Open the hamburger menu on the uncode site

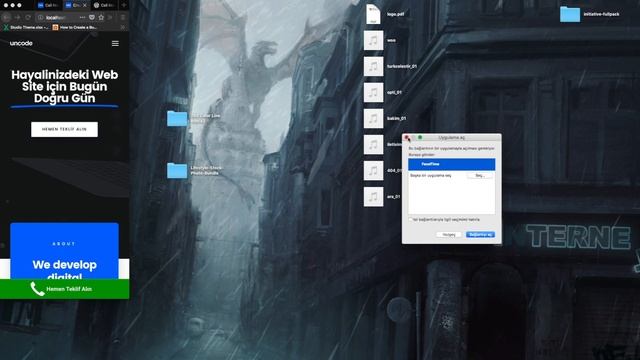tap(115, 43)
